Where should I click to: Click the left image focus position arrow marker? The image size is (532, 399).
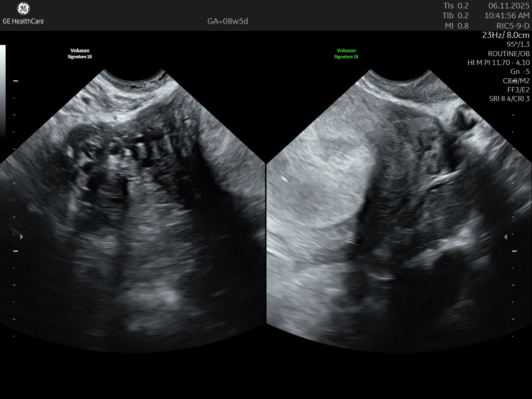22,237
